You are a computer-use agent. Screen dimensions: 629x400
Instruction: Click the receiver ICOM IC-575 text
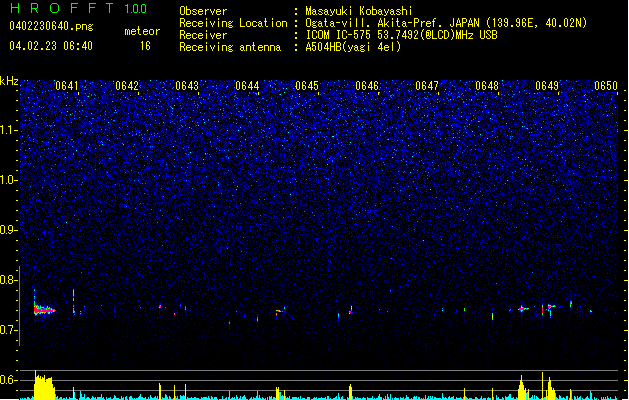(339, 35)
